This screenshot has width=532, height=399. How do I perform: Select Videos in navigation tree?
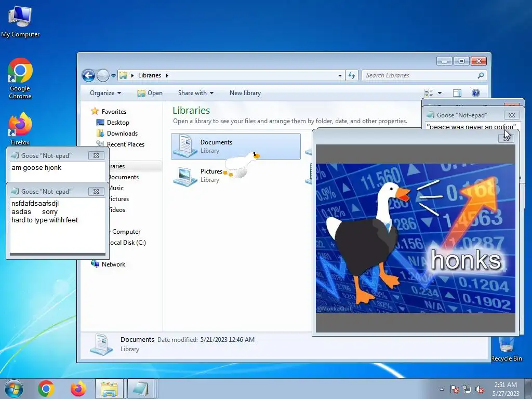click(x=117, y=210)
